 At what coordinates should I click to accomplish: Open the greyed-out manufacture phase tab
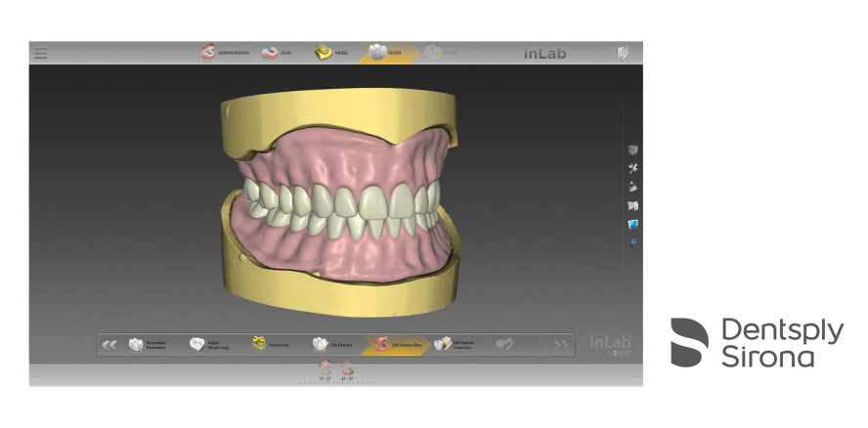442,53
